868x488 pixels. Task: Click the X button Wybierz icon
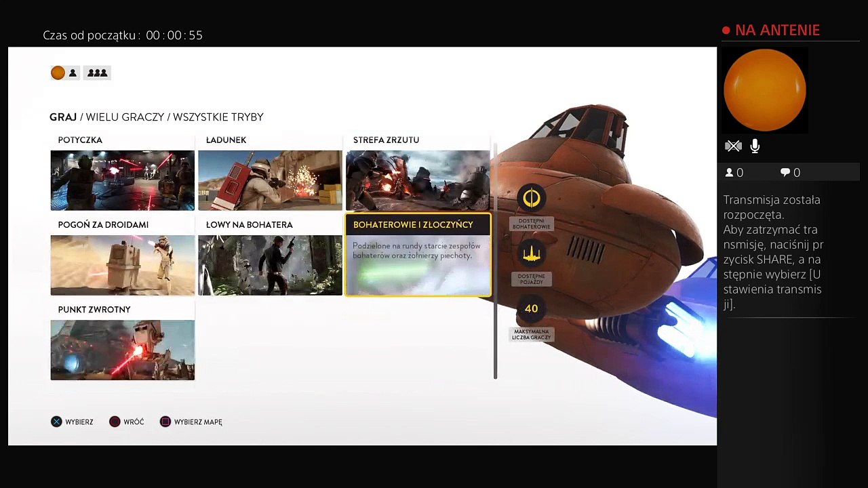click(56, 422)
